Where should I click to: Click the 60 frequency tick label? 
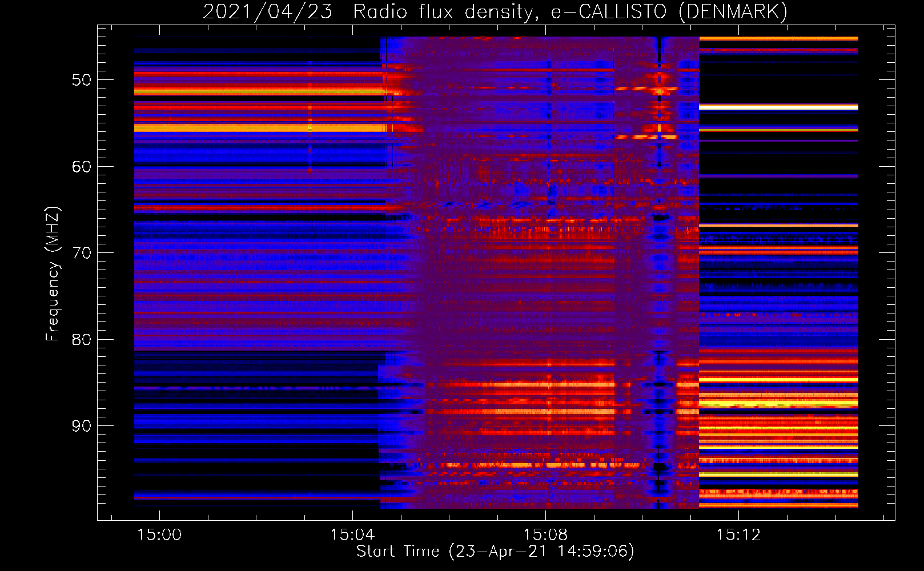82,167
